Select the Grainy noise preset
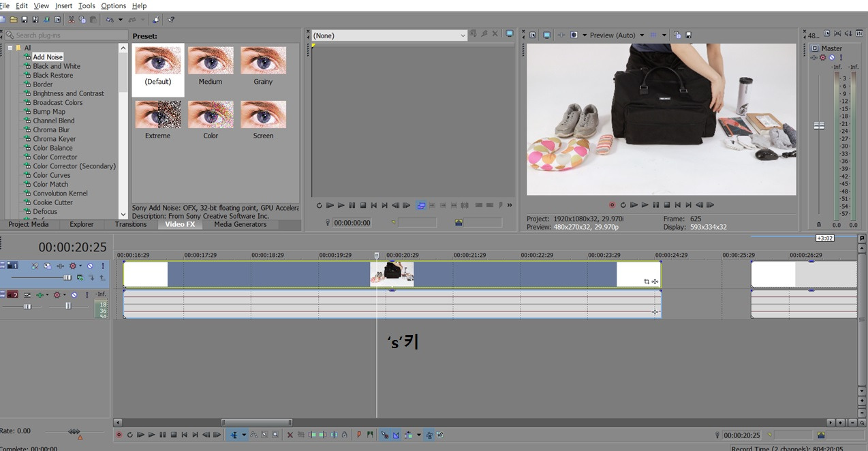 pos(263,65)
